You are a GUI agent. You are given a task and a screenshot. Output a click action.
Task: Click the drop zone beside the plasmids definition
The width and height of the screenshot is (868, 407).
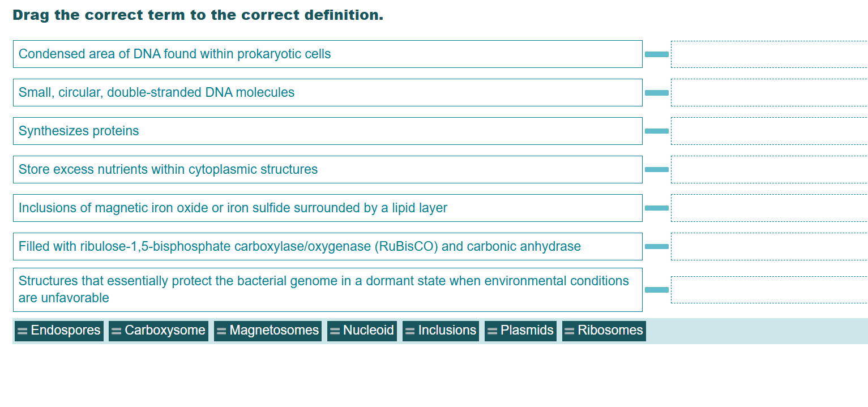coord(767,92)
